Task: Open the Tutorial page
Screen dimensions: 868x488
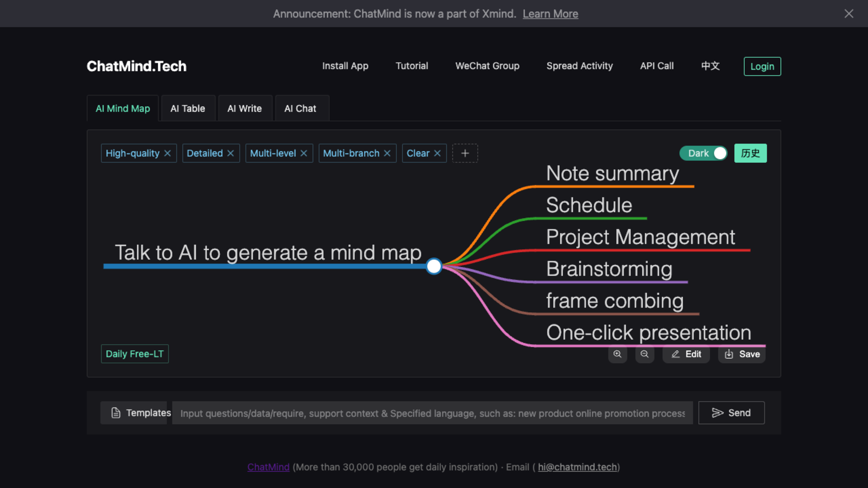Action: coord(412,66)
